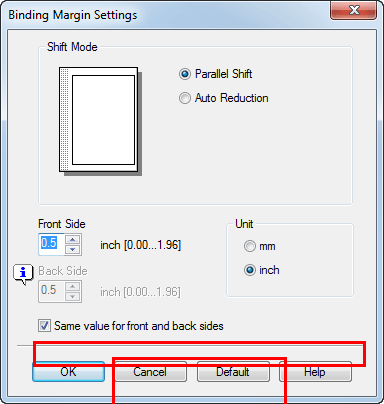384x404 pixels.
Task: Select the Parallel Shift radio button
Action: pos(185,74)
